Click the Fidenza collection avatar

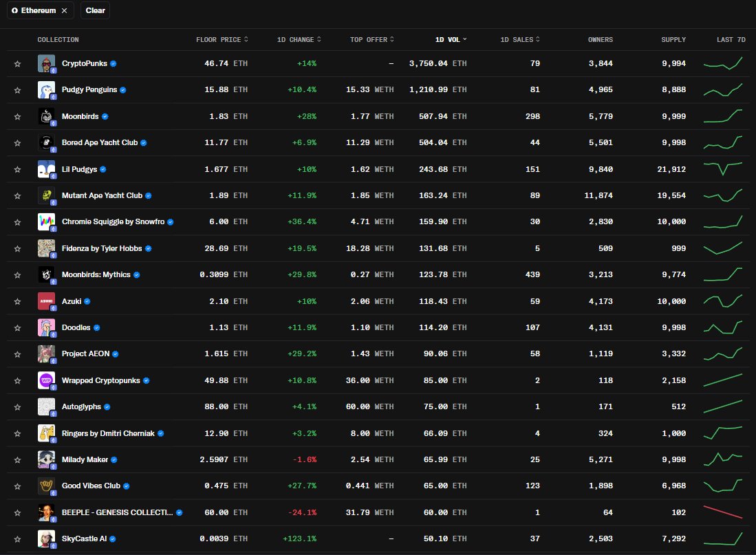pos(46,248)
